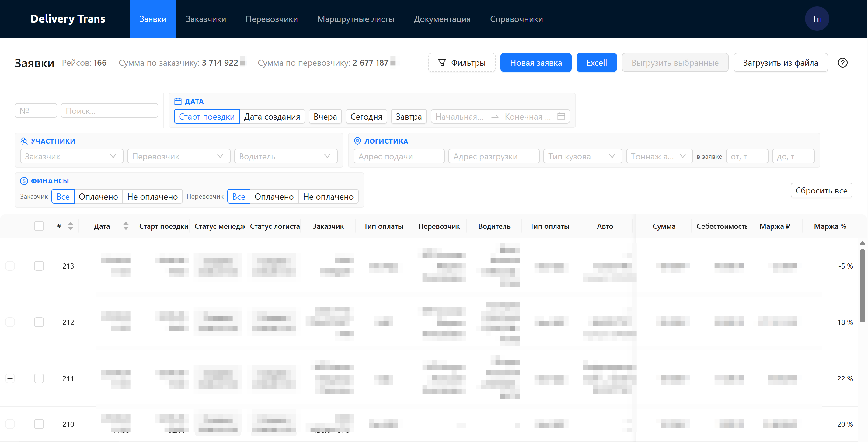Select Старт поездки date mode
The image size is (868, 442).
click(207, 117)
